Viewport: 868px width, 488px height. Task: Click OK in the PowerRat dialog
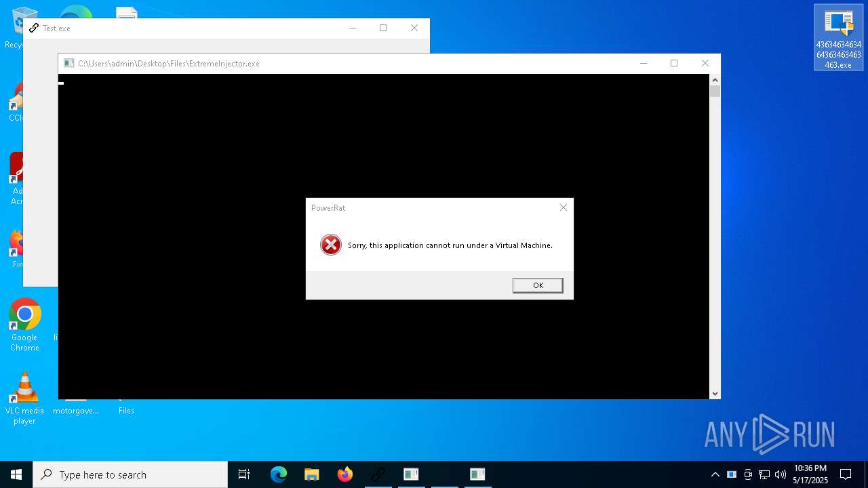tap(538, 285)
